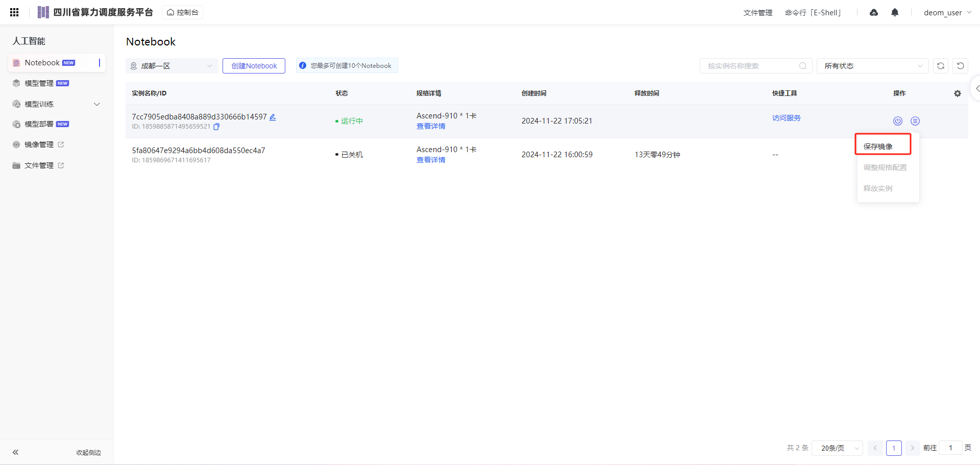Click the 运行中 status text

tap(352, 121)
